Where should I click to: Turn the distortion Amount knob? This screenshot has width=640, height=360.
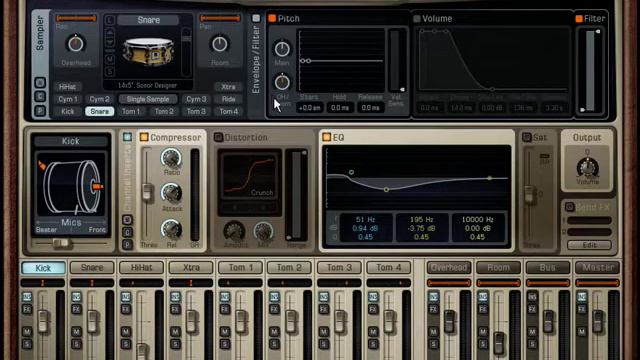tap(234, 231)
